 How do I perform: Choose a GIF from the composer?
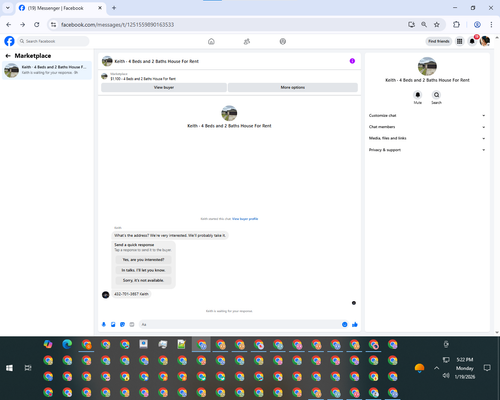click(x=132, y=324)
